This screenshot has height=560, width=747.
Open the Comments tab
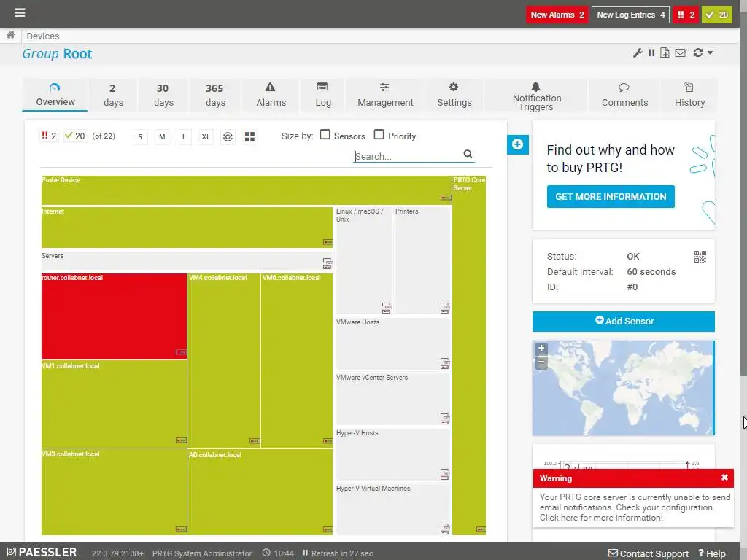click(624, 95)
